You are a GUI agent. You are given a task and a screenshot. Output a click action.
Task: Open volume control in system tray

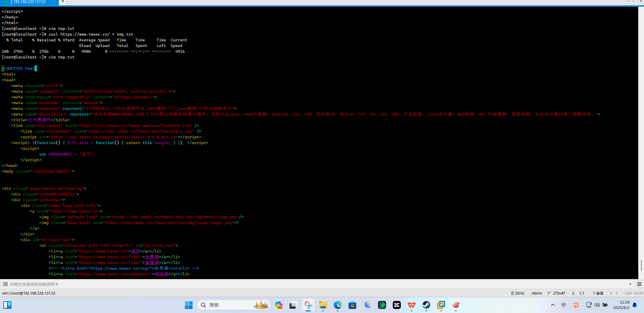pos(597,305)
